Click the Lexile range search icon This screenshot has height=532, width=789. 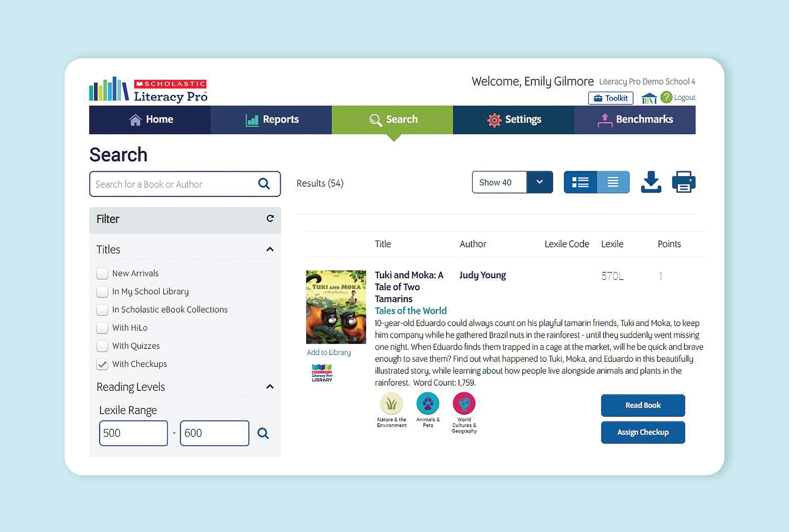point(263,433)
